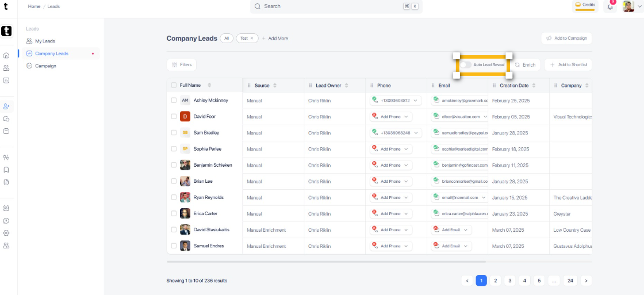This screenshot has width=644, height=295.
Task: Sort by Source column arrows
Action: click(x=275, y=86)
